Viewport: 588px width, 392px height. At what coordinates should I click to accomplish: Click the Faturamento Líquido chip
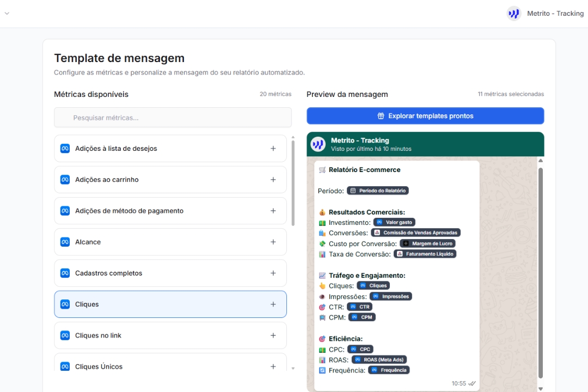[x=425, y=254]
